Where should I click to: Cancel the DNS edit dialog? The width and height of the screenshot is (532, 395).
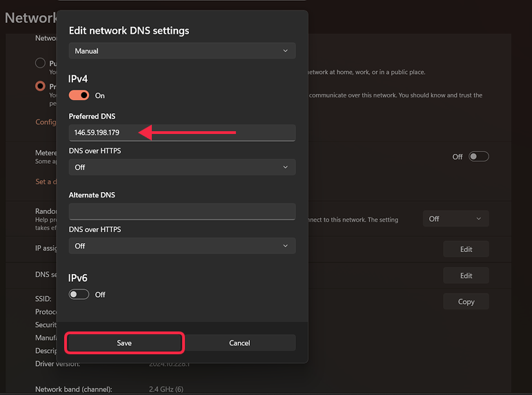point(239,343)
